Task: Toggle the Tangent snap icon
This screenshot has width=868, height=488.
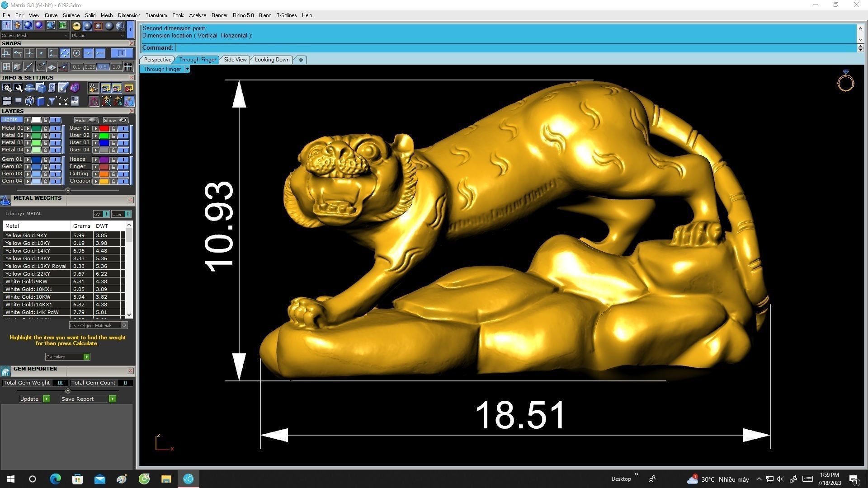Action: (x=18, y=53)
